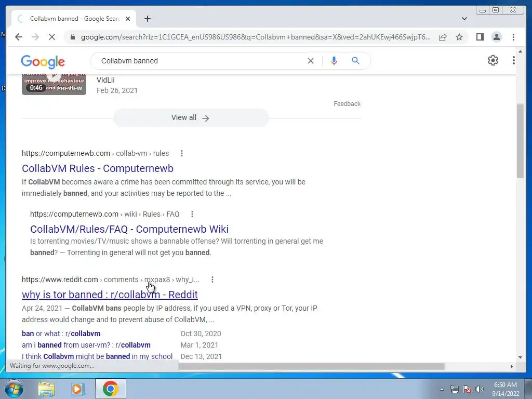This screenshot has height=399, width=532.
Task: Open Collabvm might be banned in school link
Action: tap(97, 356)
